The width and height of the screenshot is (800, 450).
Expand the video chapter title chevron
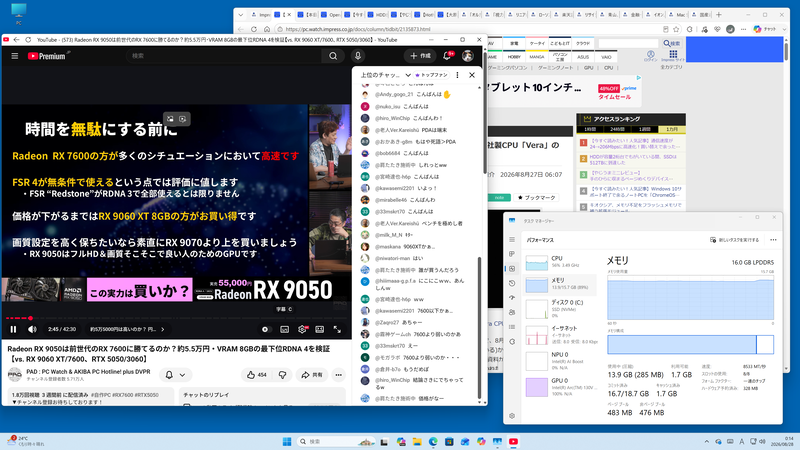tap(163, 330)
